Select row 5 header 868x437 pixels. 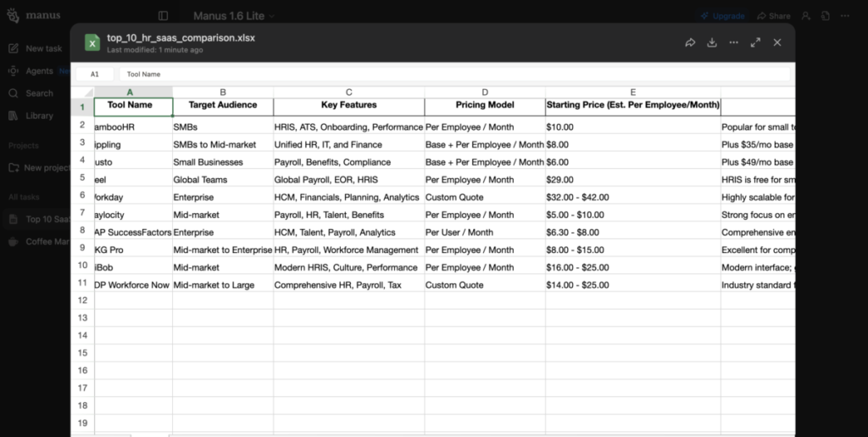(82, 179)
